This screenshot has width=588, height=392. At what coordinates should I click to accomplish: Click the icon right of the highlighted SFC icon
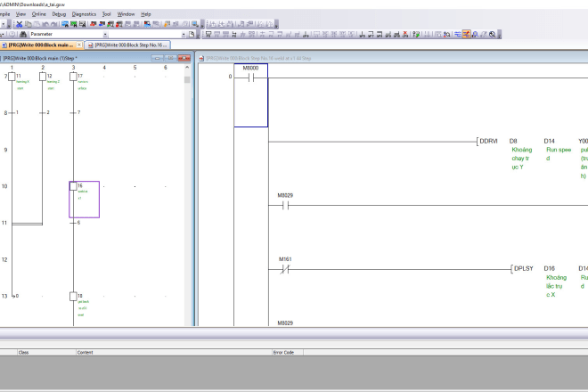pyautogui.click(x=475, y=34)
